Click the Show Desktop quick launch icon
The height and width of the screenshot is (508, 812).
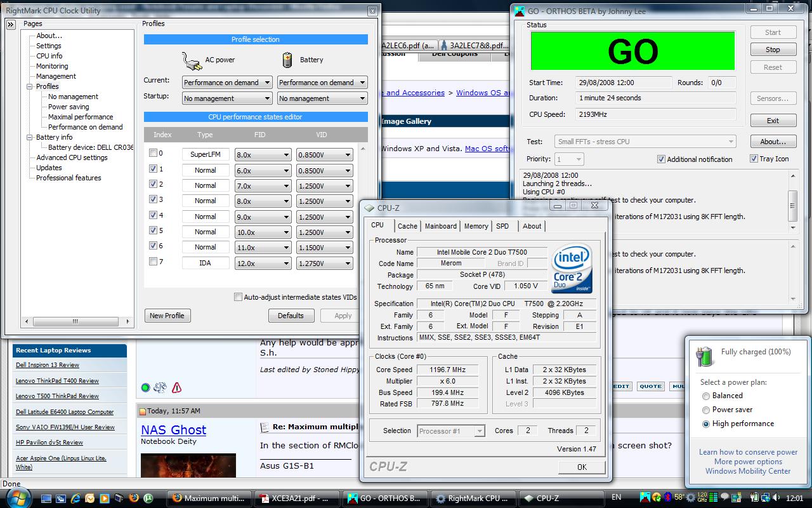coord(46,498)
